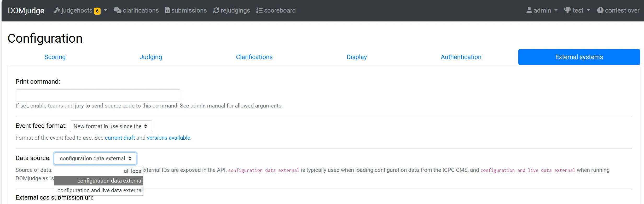Open the Judging configuration tab
This screenshot has height=204, width=644.
[151, 57]
